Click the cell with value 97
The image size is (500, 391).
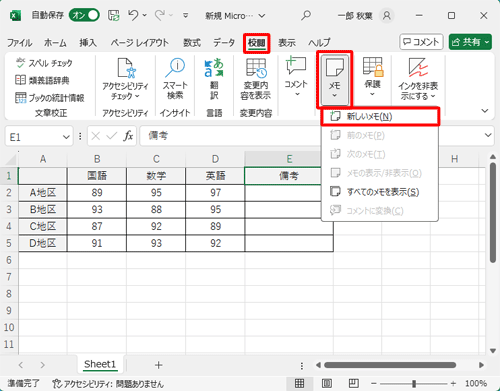click(215, 193)
